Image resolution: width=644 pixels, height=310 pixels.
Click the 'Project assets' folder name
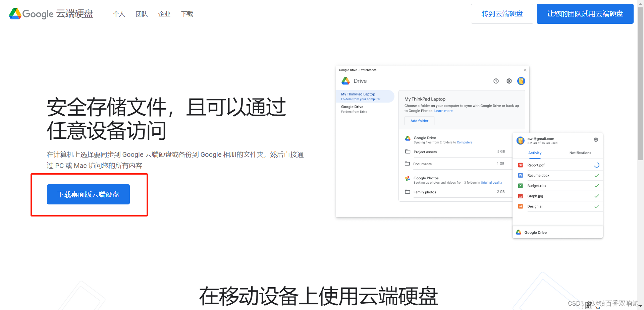(x=425, y=152)
